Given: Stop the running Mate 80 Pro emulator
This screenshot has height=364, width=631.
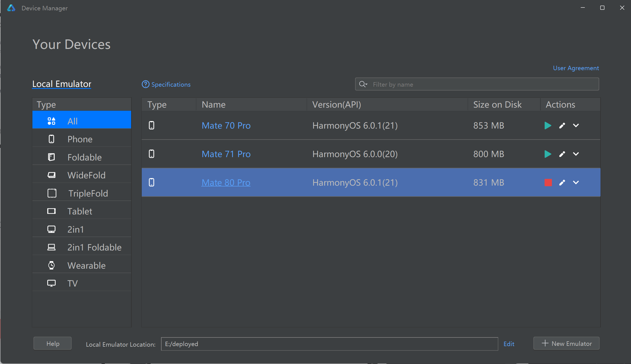Looking at the screenshot, I should 548,183.
